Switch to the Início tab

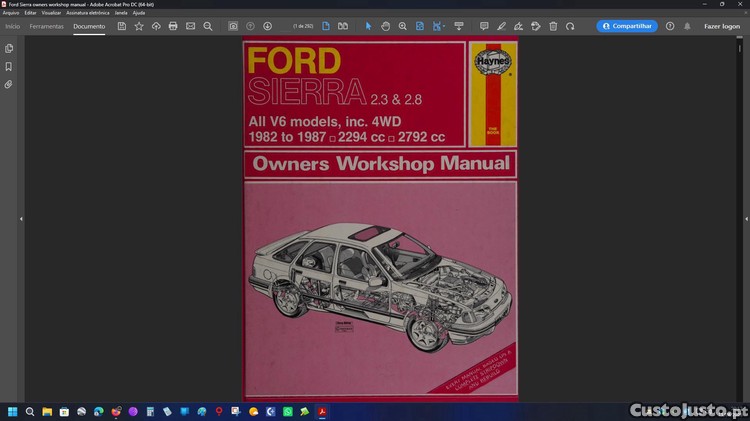pos(12,26)
